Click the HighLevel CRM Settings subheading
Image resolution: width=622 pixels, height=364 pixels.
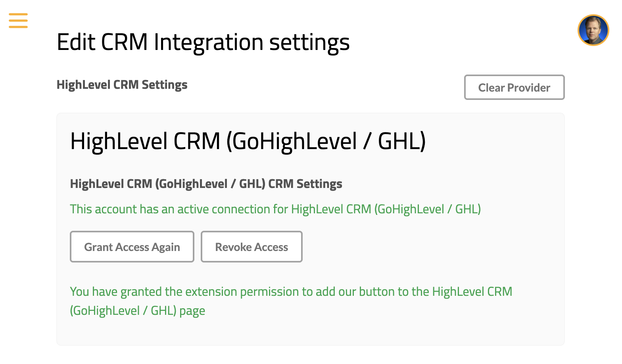coord(122,85)
